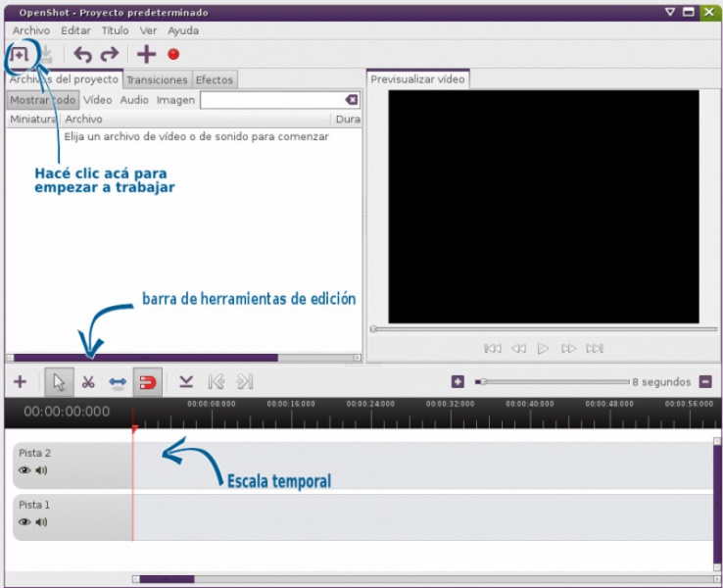The image size is (723, 588).
Task: Click the Miniatura column header
Action: [x=32, y=120]
